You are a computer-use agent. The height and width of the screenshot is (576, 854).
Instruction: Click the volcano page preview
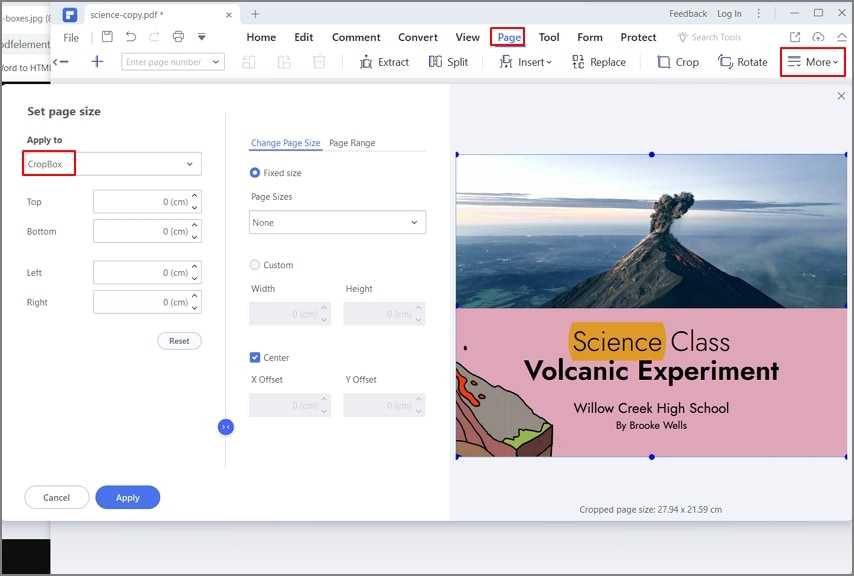(651, 305)
